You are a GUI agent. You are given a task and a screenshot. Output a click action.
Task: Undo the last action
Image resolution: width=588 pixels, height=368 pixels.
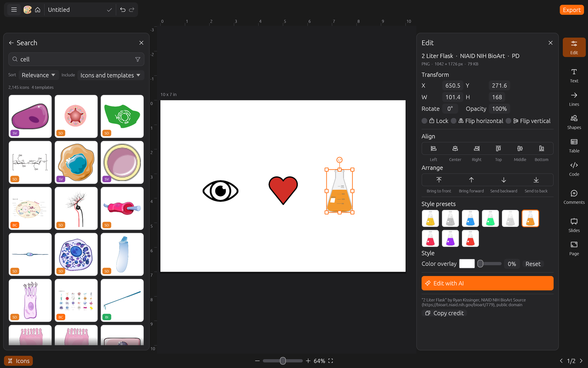(123, 10)
